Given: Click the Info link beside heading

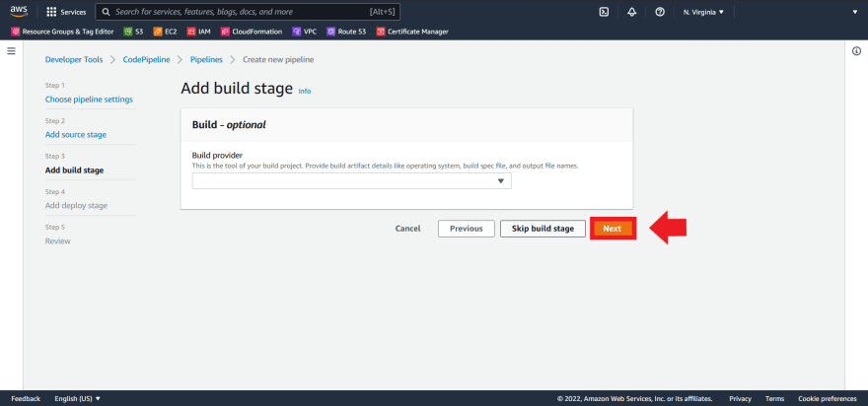Looking at the screenshot, I should [305, 92].
